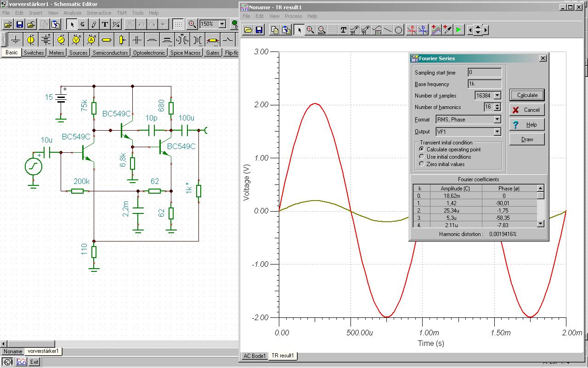Open the Format dropdown showing RMS, Phase
The height and width of the screenshot is (368, 588).
pos(497,120)
